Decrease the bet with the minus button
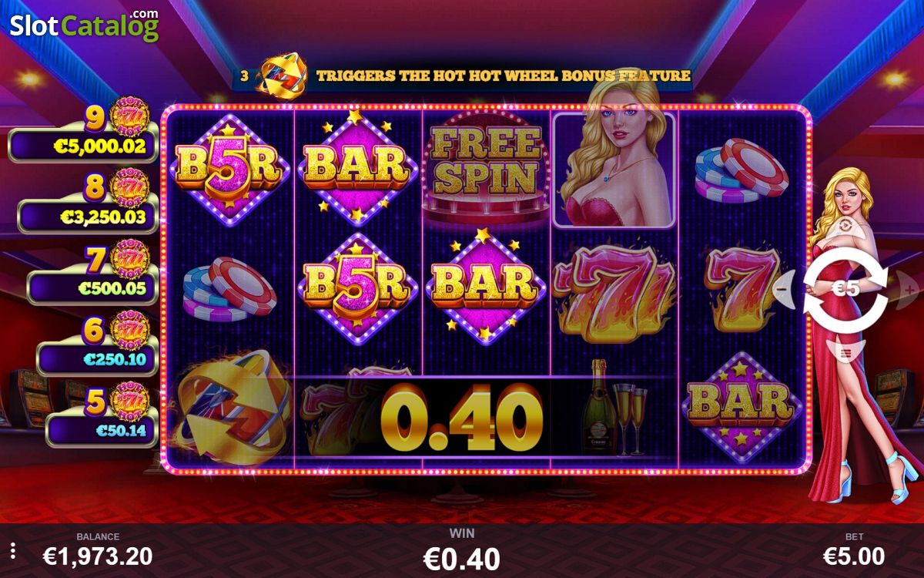The width and height of the screenshot is (924, 578). click(x=783, y=288)
